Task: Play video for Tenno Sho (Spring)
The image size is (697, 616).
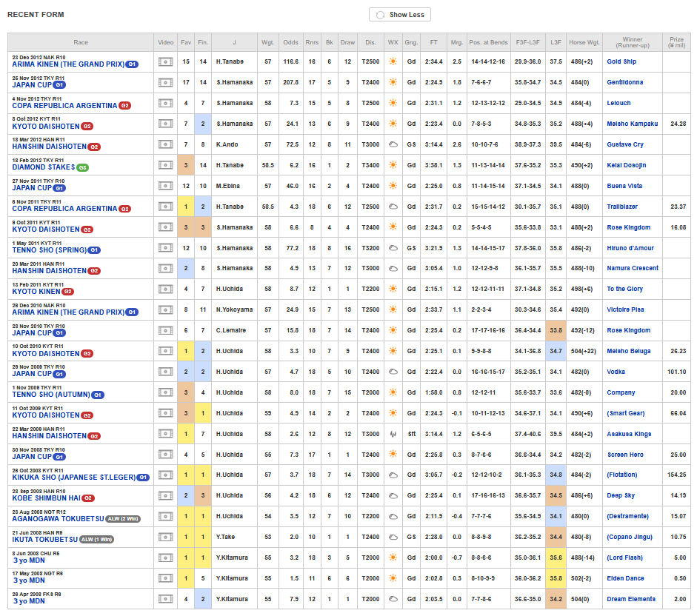Action: [165, 247]
